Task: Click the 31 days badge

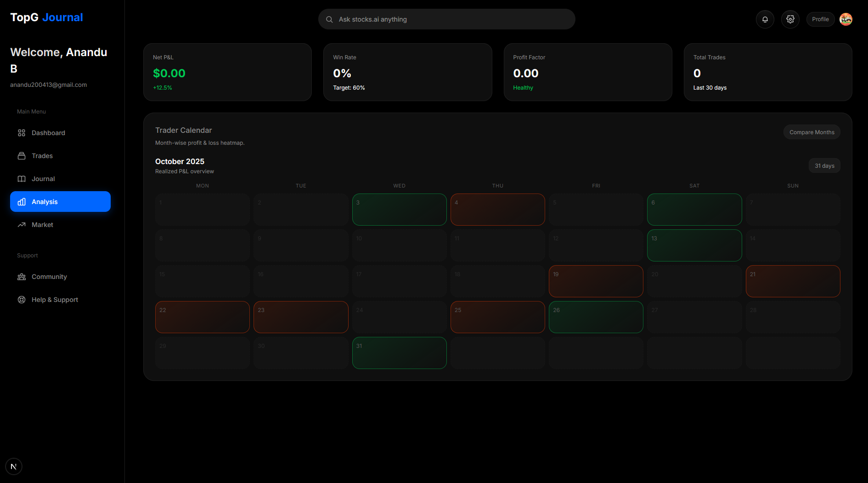Action: click(824, 166)
